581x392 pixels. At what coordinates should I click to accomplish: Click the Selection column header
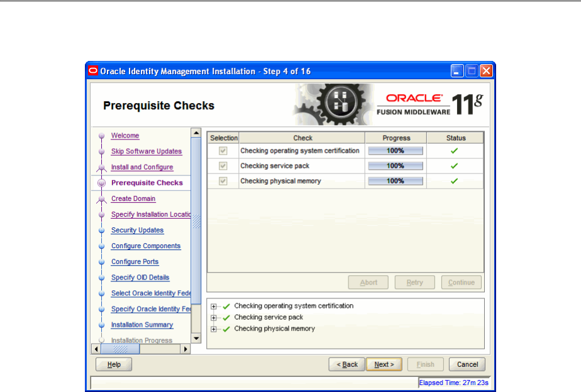(x=223, y=138)
